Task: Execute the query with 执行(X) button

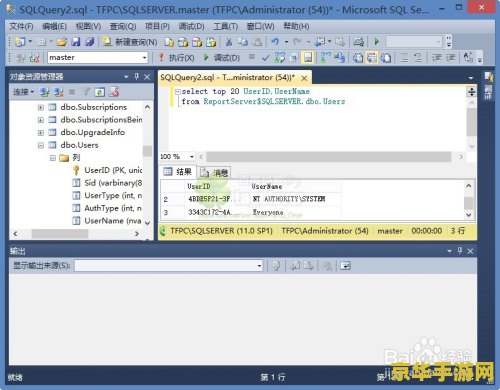Action: (x=177, y=58)
